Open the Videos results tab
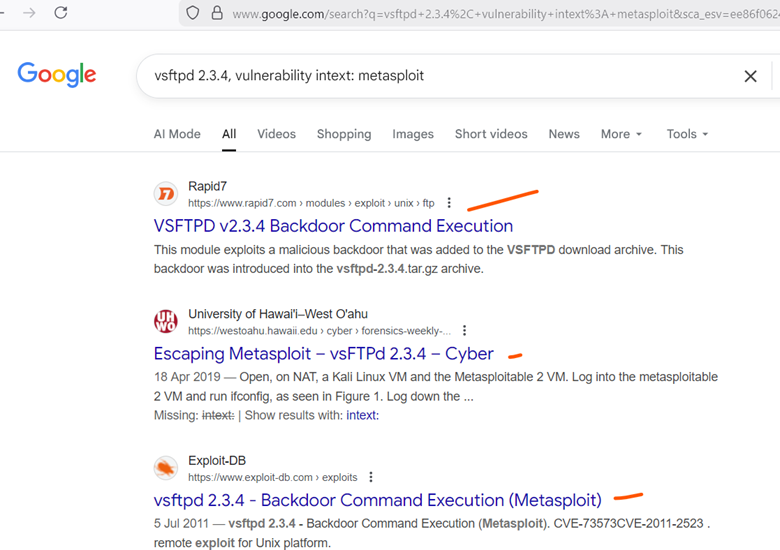Viewport: 780px width, 550px height. click(276, 134)
